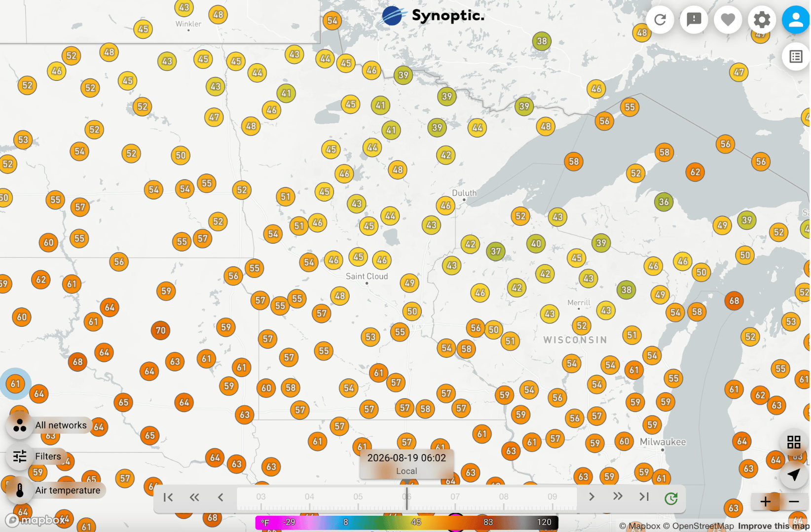The image size is (811, 532).
Task: Skip back fast with double-left arrows
Action: point(194,497)
